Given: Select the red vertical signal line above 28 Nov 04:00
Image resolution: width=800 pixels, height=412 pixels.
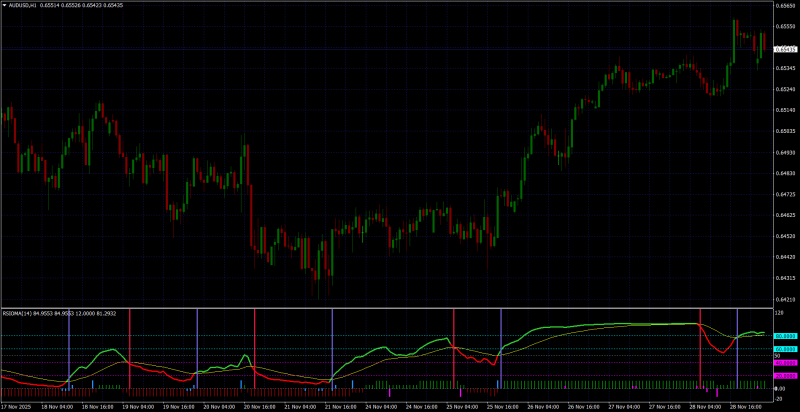Looking at the screenshot, I should [x=700, y=349].
